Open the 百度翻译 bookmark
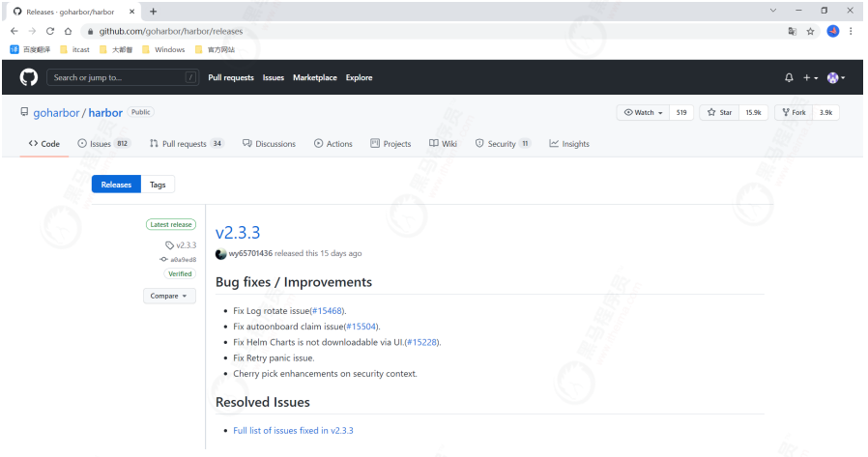868x457 pixels. (30, 50)
